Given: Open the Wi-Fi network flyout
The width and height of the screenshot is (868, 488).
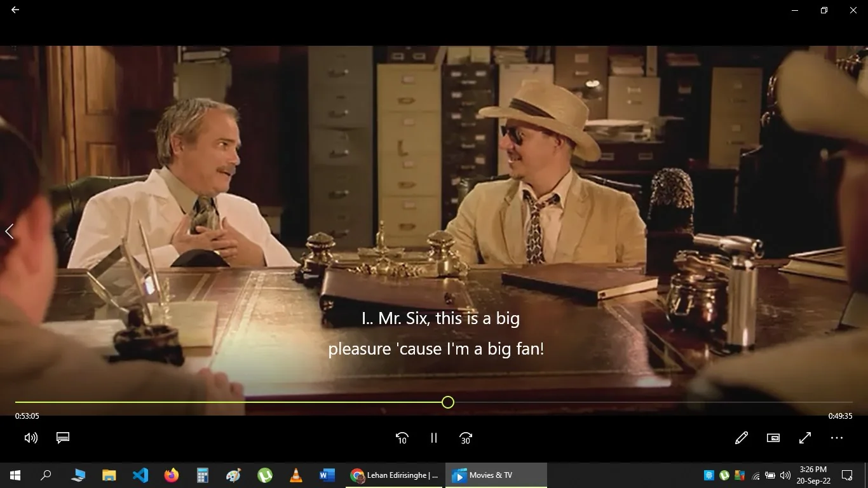Looking at the screenshot, I should pos(756,475).
